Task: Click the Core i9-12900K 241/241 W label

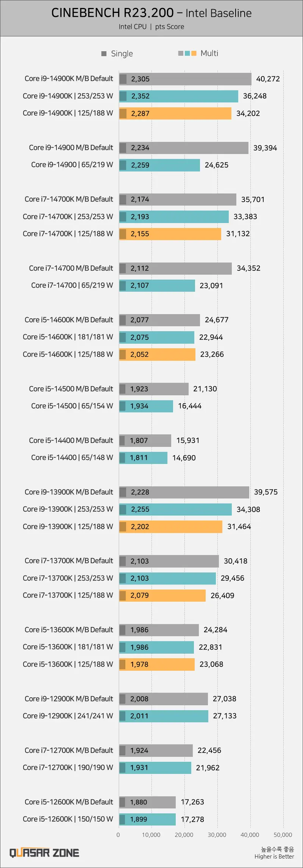Action: point(68,716)
